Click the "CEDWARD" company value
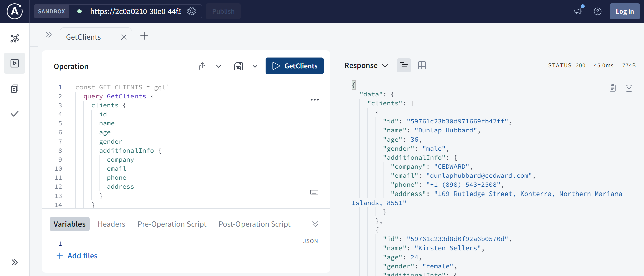 pos(451,167)
